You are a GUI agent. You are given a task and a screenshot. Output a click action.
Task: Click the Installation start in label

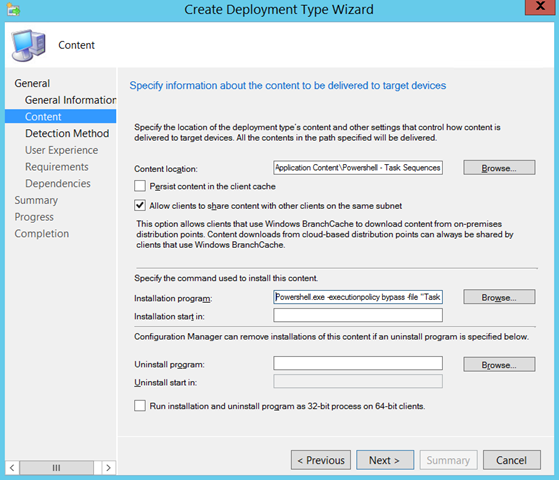tap(169, 316)
